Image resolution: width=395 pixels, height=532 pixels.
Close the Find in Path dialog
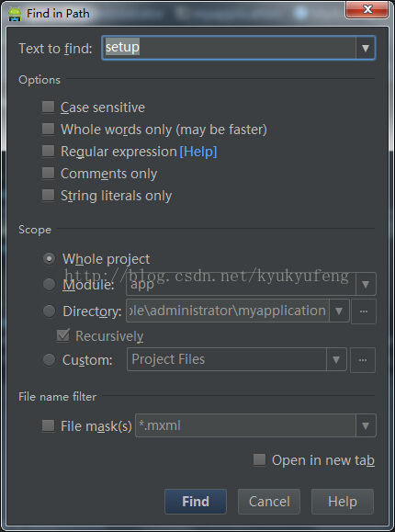pos(367,9)
